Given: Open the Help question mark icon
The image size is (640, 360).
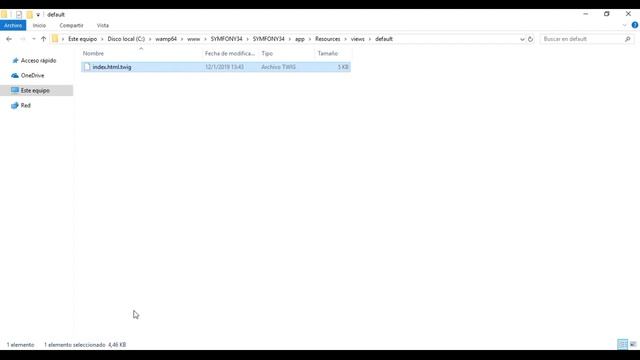Looking at the screenshot, I should (634, 25).
